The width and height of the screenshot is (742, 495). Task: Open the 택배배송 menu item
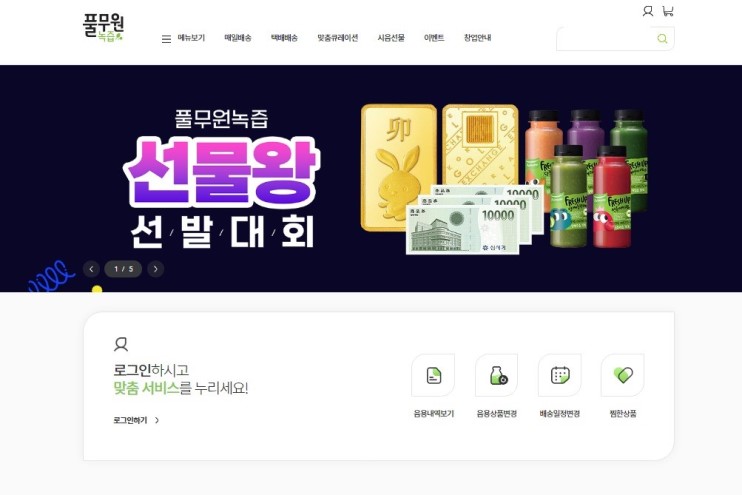(x=284, y=38)
